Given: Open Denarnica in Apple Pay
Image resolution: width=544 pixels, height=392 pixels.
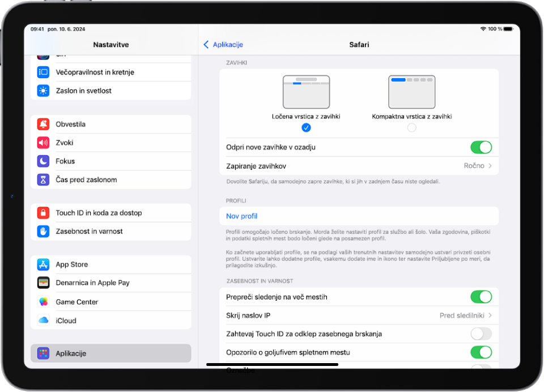Looking at the screenshot, I should pos(111,283).
